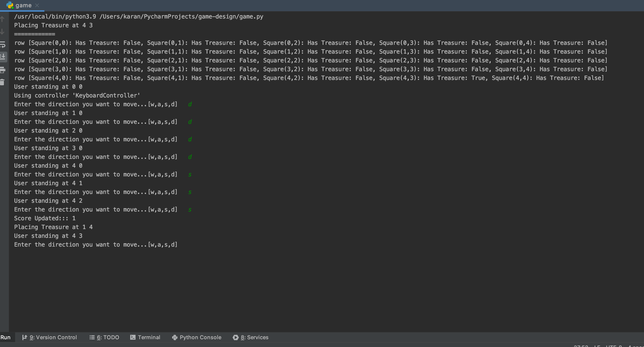Clear all console output with trash icon
Viewport: 644px width, 347px height.
coord(2,82)
